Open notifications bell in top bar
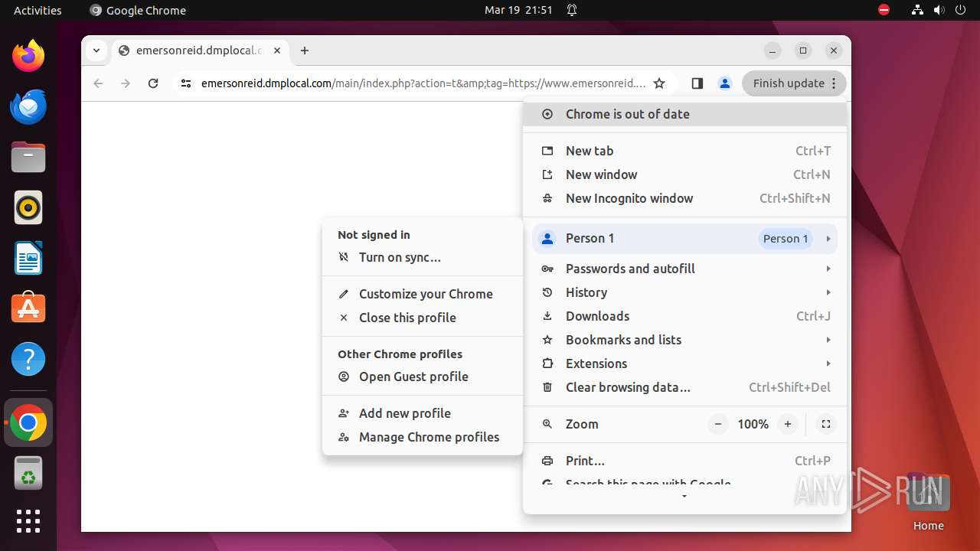Screen dimensions: 980x551 (571, 10)
